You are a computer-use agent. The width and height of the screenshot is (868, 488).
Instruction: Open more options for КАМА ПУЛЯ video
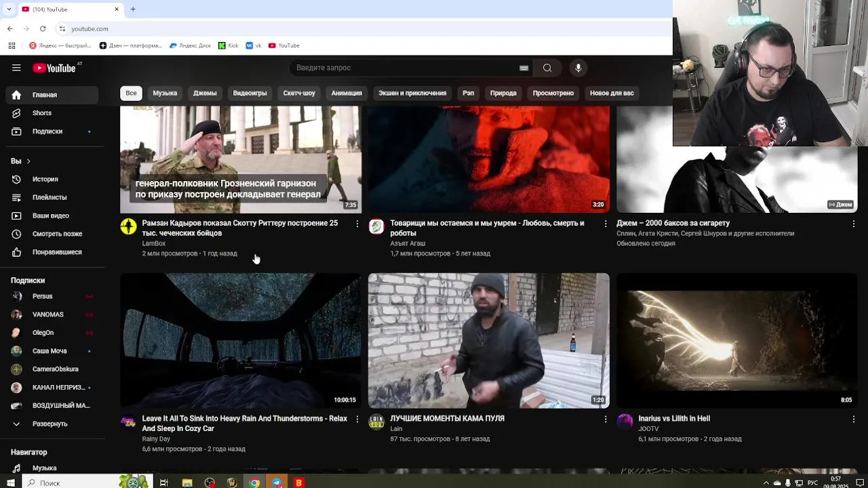click(x=606, y=420)
